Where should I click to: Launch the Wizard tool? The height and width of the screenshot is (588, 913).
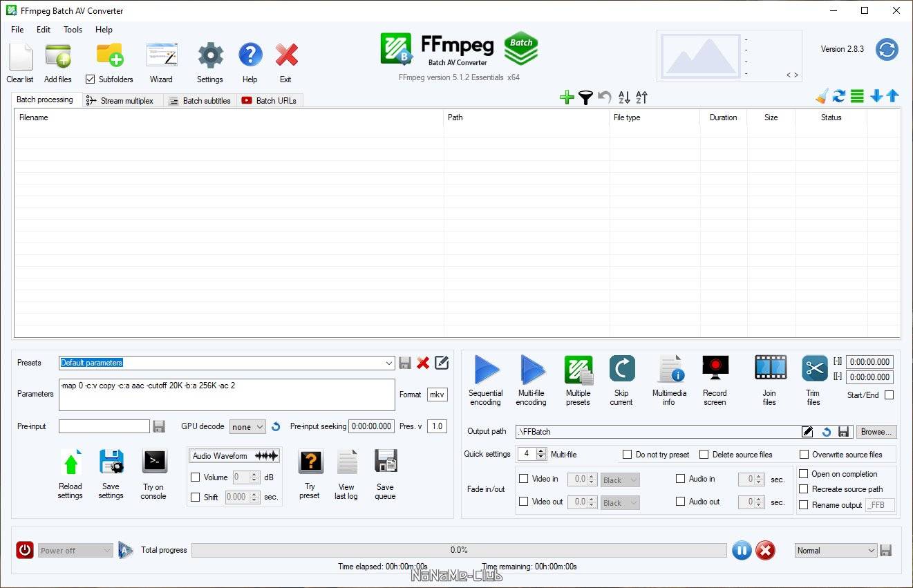pyautogui.click(x=162, y=56)
